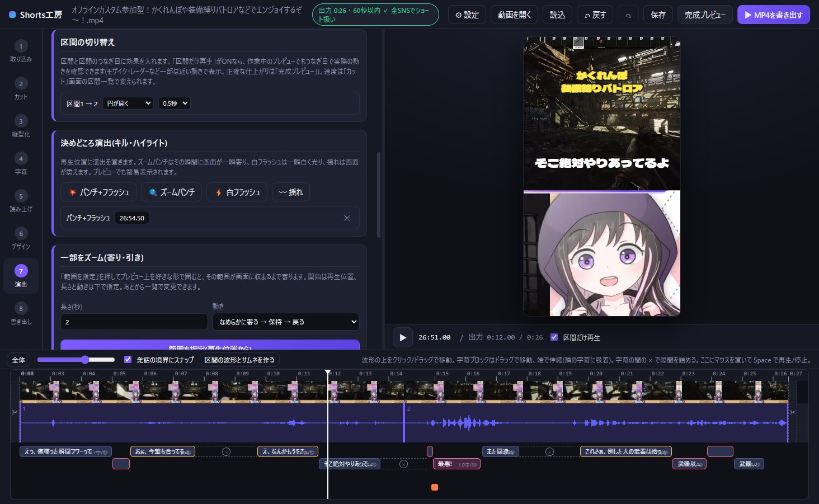Remove the パンチ+フラッシュ 26:54.50 entry
The image size is (819, 504).
tap(347, 218)
